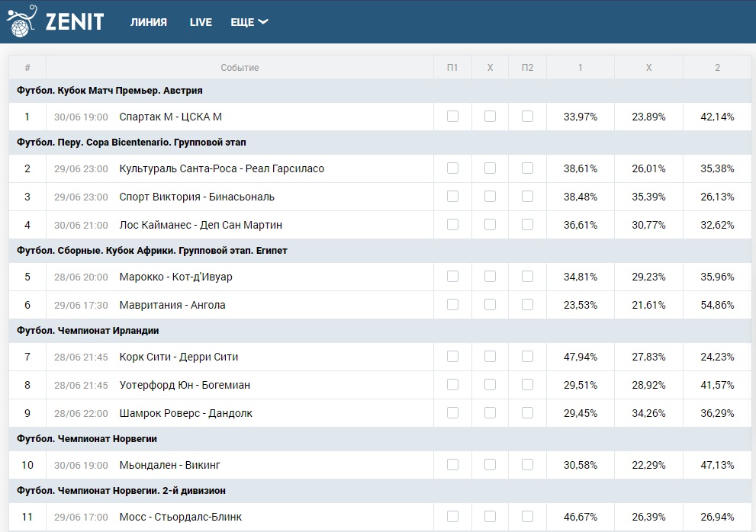Click the # column header
The width and height of the screenshot is (756, 532).
pos(27,68)
